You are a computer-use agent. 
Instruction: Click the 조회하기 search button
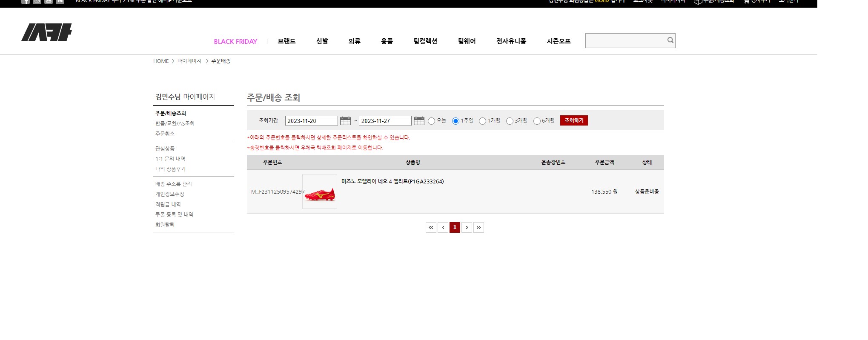574,120
